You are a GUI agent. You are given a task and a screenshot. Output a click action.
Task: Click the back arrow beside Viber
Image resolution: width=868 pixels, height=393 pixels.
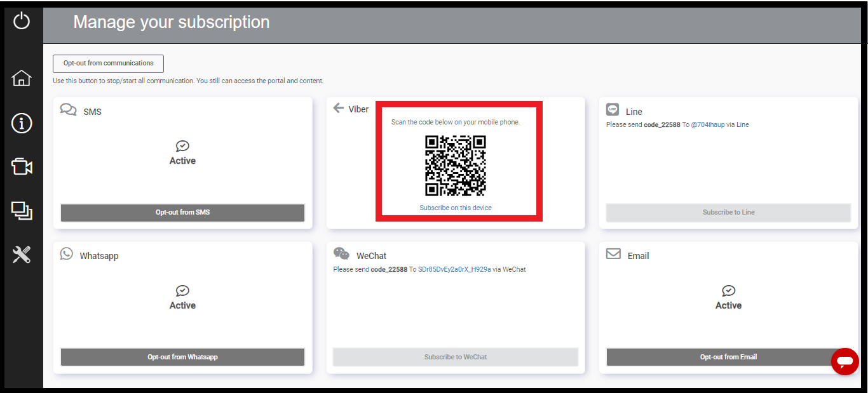(x=338, y=108)
